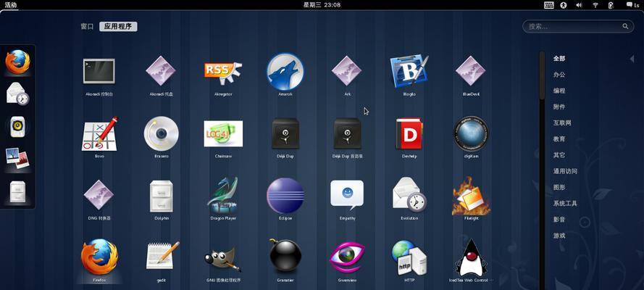
Task: Switch to the 窗口 view
Action: click(x=87, y=26)
